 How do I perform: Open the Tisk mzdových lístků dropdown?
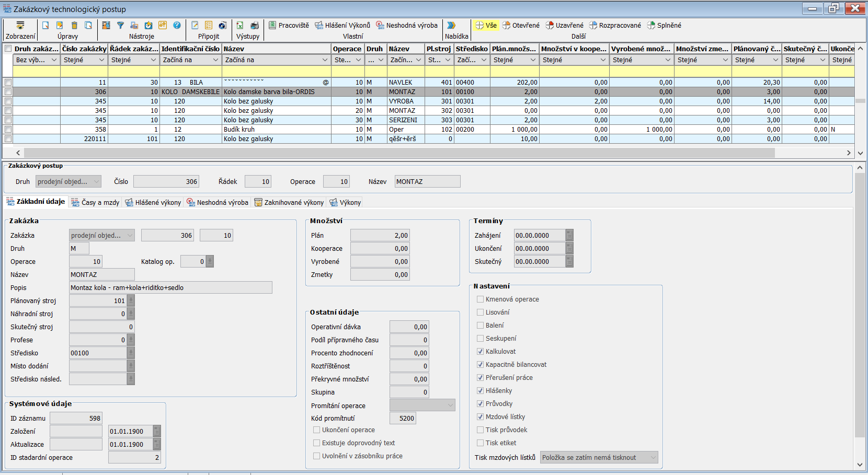click(653, 458)
